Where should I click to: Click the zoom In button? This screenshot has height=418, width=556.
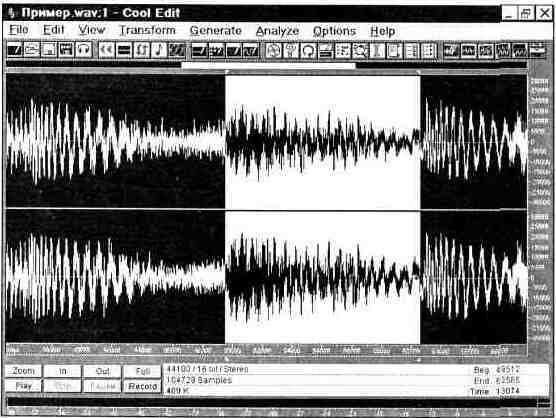(x=63, y=371)
